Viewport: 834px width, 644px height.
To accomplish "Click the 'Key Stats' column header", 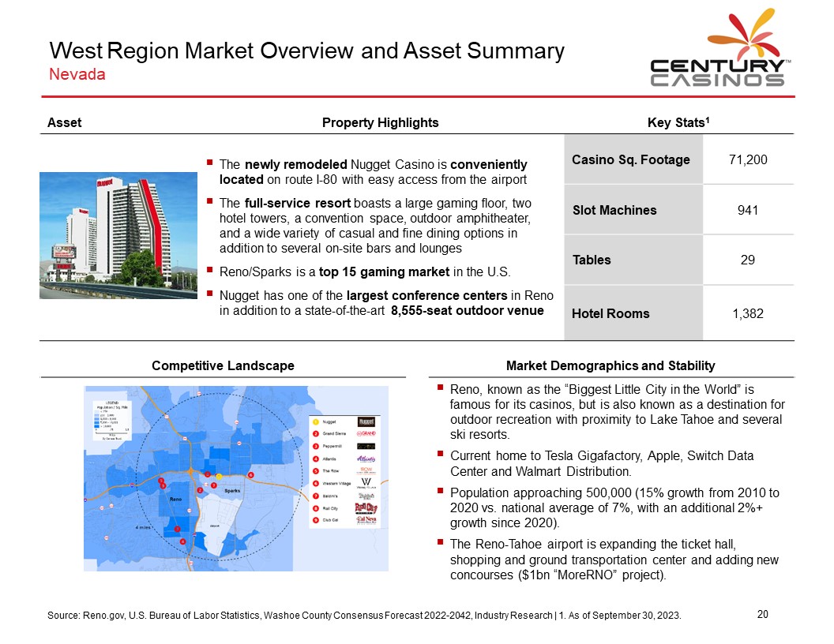I will click(x=678, y=123).
